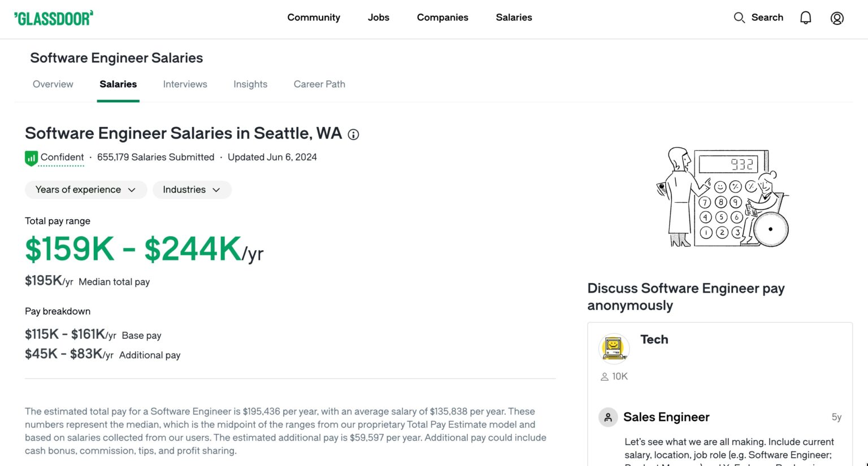
Task: Click the info icon next to page title
Action: coord(353,134)
